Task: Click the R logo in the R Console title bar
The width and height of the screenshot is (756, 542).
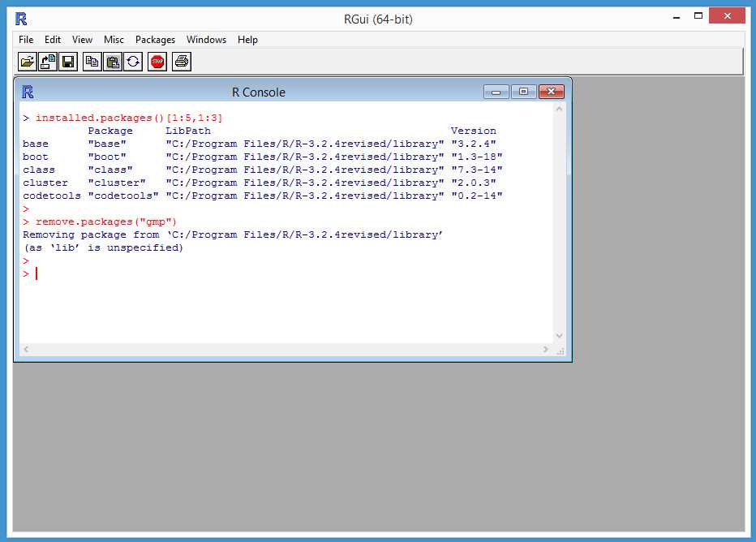Action: coord(28,92)
